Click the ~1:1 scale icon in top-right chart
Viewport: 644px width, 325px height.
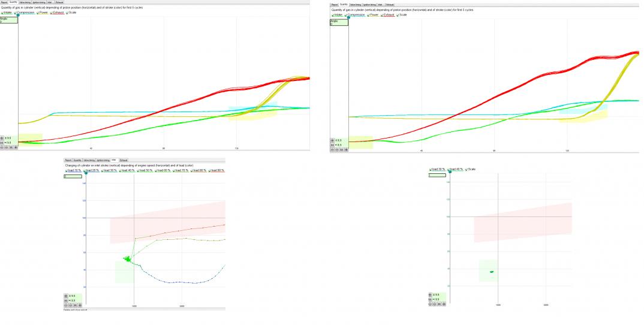(333, 145)
